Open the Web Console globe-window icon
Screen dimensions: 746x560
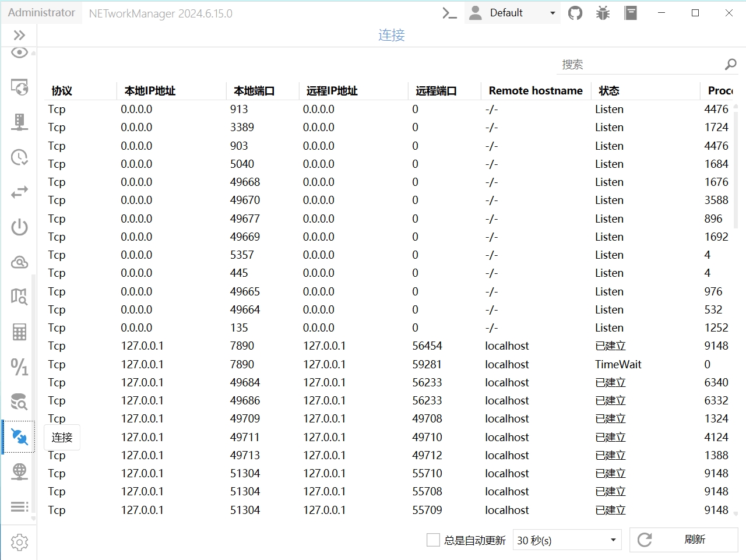click(19, 87)
